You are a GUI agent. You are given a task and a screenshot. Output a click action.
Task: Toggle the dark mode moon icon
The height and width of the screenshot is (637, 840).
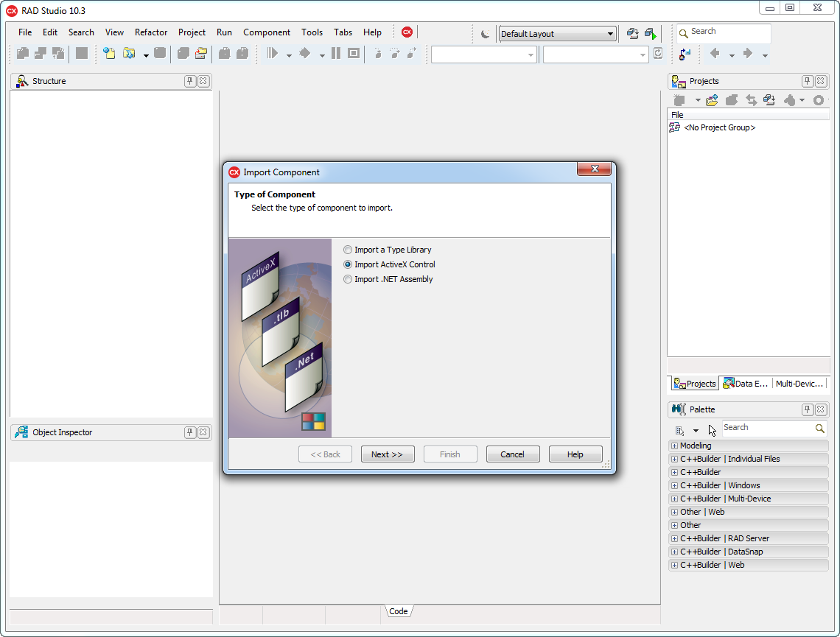(x=485, y=34)
